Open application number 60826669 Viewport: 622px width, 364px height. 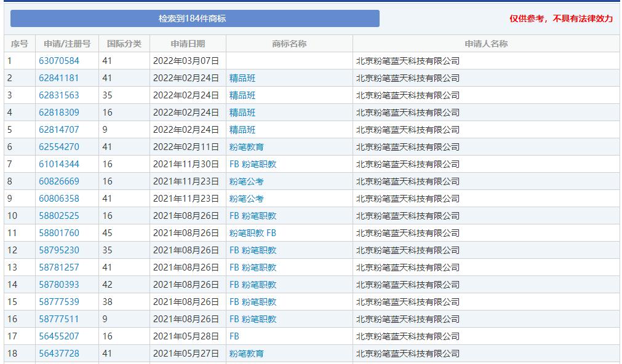tap(59, 181)
